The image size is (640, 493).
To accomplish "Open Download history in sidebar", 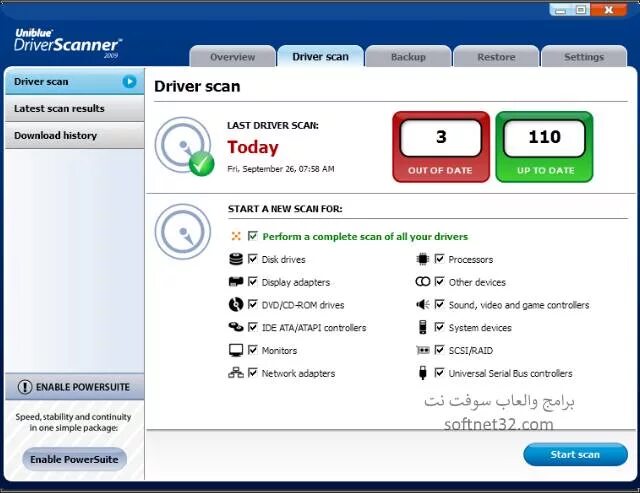I will [74, 135].
